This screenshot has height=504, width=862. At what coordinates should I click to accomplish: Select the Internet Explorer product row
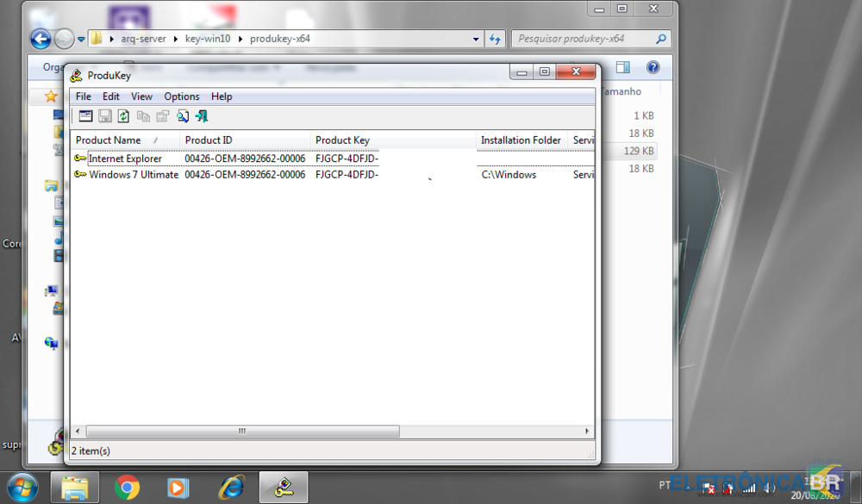tap(125, 159)
